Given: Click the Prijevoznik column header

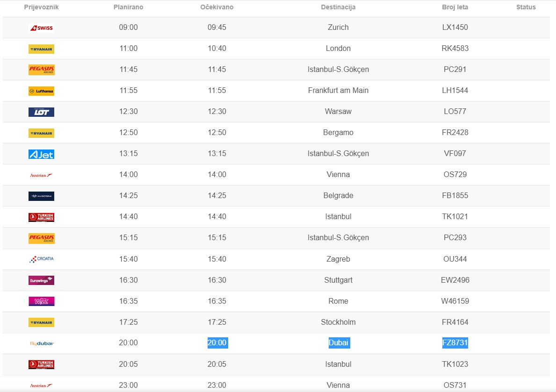Looking at the screenshot, I should pos(42,7).
